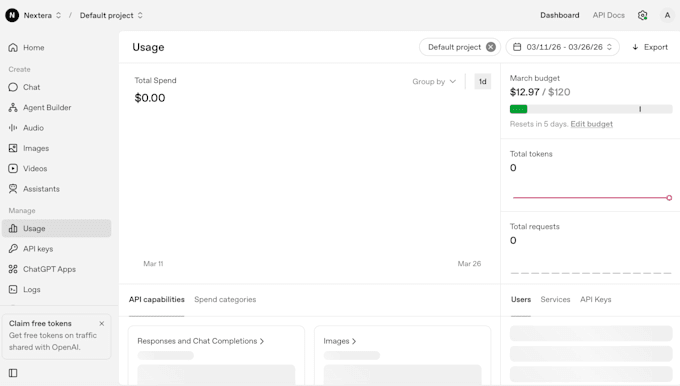Open the API Docs top nav item
This screenshot has width=680, height=386.
tap(608, 15)
